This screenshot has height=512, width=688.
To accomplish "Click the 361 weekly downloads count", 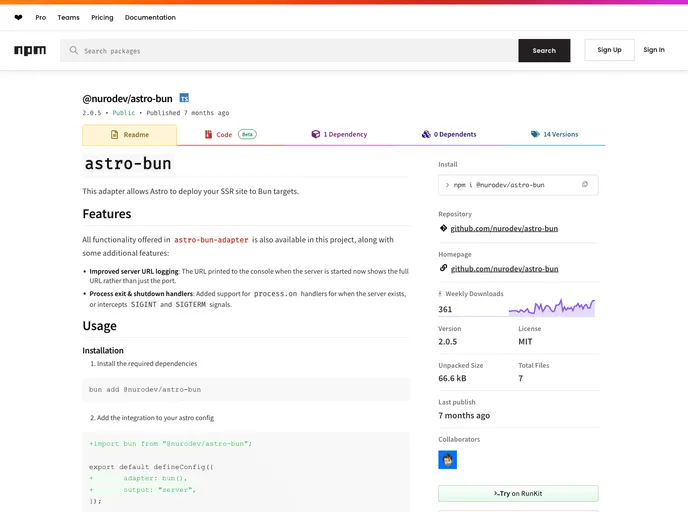I will pyautogui.click(x=445, y=309).
